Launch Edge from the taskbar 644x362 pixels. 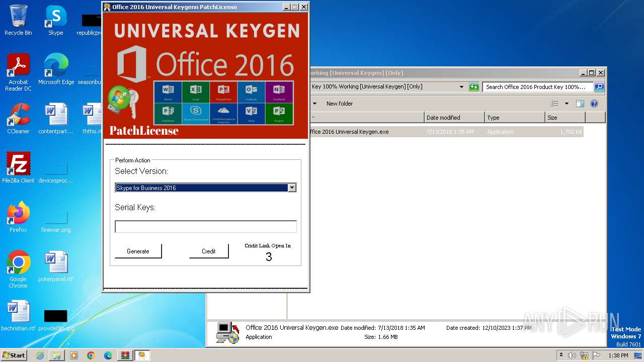[x=108, y=355]
